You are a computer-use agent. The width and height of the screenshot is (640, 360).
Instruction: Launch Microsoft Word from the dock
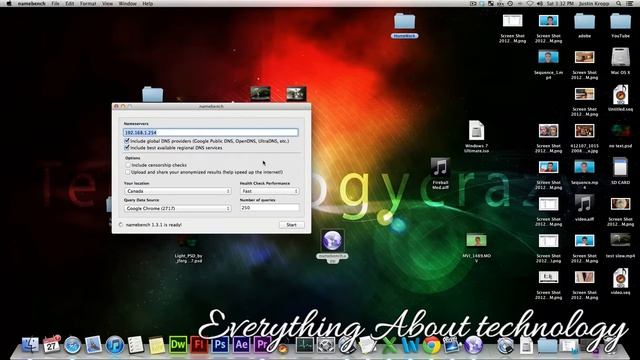(410, 346)
